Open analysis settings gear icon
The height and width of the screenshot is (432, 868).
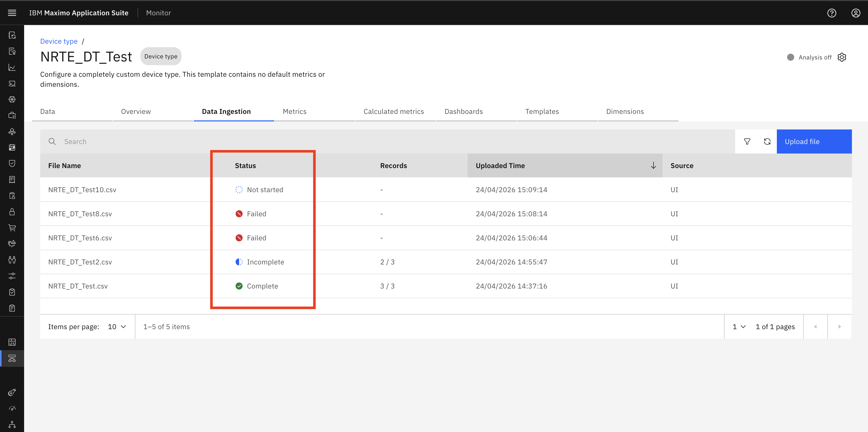click(842, 57)
